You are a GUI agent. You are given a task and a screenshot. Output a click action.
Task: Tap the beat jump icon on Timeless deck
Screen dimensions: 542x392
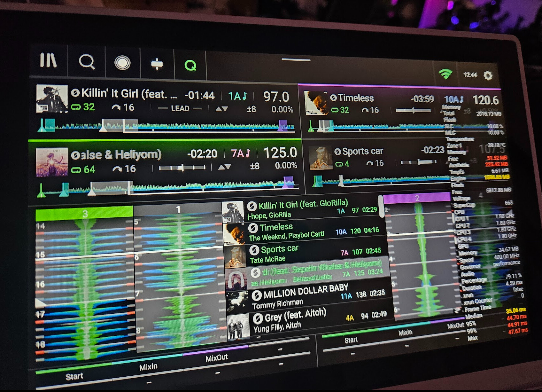point(365,110)
